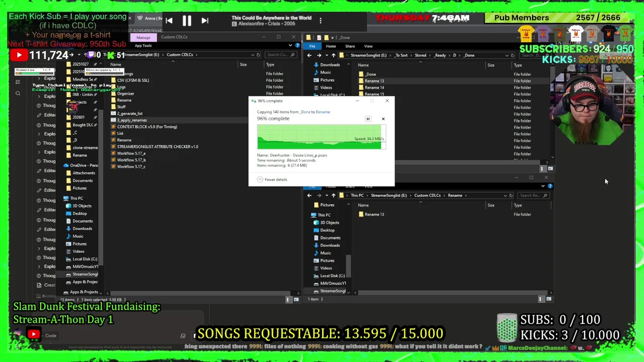Select Workflow 5.17_c file

(x=131, y=166)
